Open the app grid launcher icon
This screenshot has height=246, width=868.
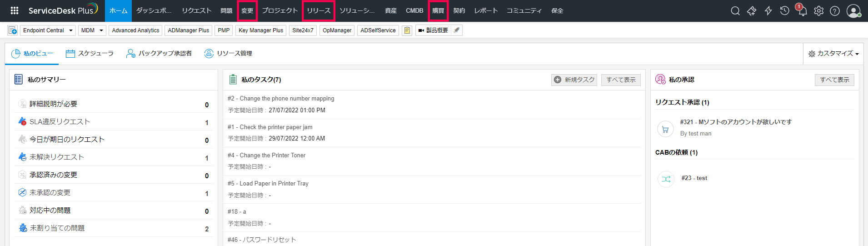[15, 10]
